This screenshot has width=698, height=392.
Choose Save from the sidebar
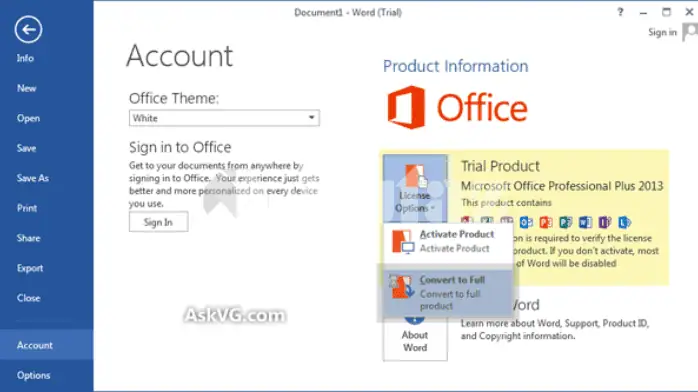(x=26, y=148)
